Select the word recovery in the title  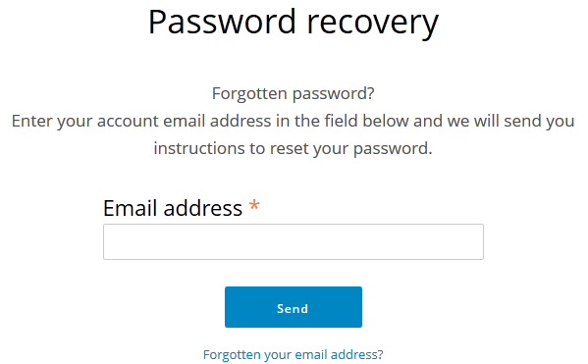pyautogui.click(x=373, y=24)
